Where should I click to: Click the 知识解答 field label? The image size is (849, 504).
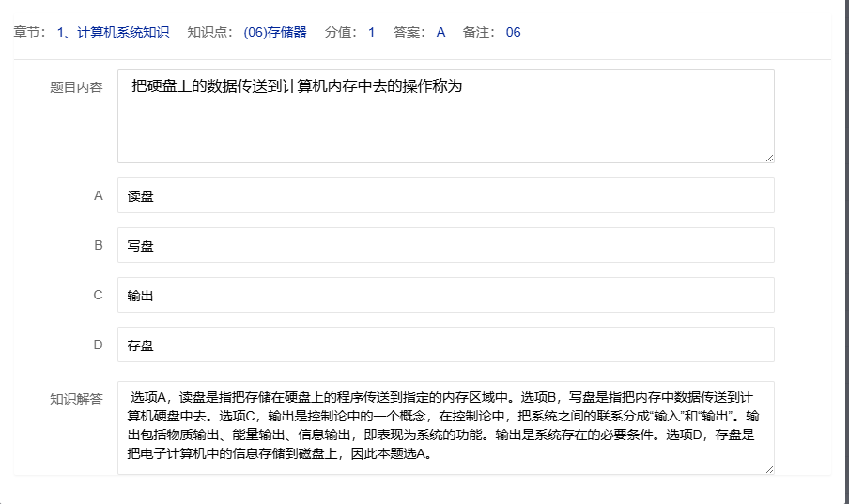coord(76,398)
